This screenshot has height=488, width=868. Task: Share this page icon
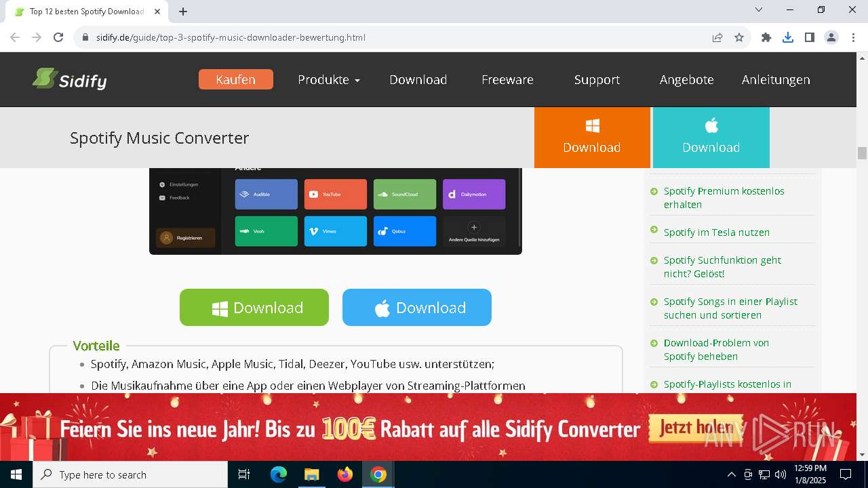[x=717, y=37]
